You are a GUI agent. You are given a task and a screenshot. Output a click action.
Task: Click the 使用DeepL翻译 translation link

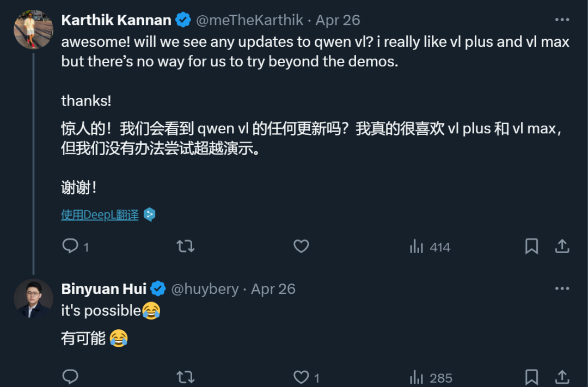pos(100,214)
